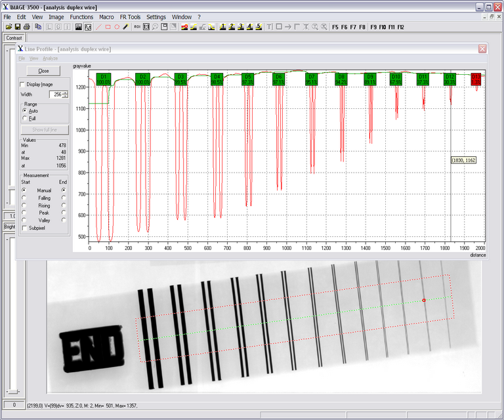Click the yellow bell-curve filter icon
Viewport: 504px width, 420px height.
coord(211,27)
